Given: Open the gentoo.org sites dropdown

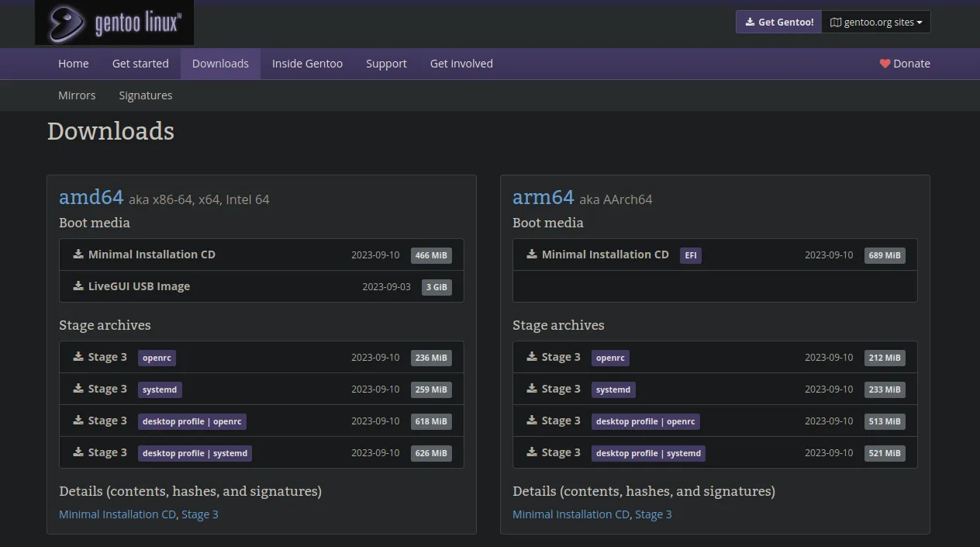Looking at the screenshot, I should [x=876, y=23].
